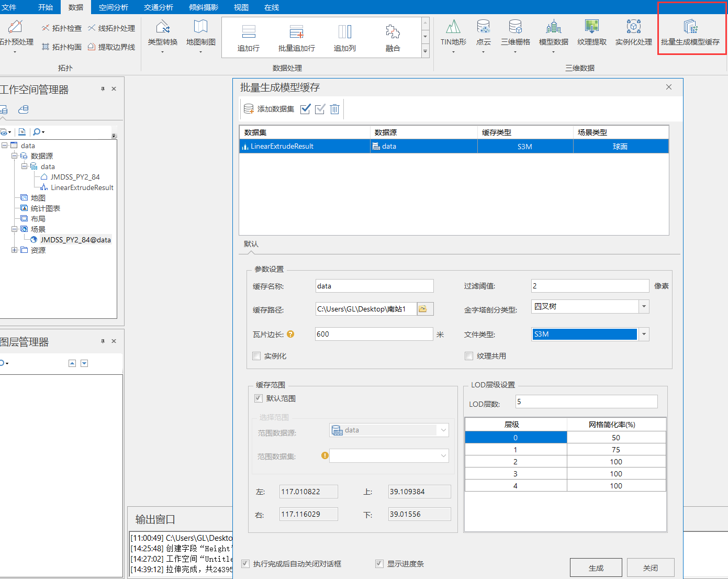Image resolution: width=728 pixels, height=579 pixels.
Task: Click the 缓存名称 input field
Action: [x=375, y=286]
